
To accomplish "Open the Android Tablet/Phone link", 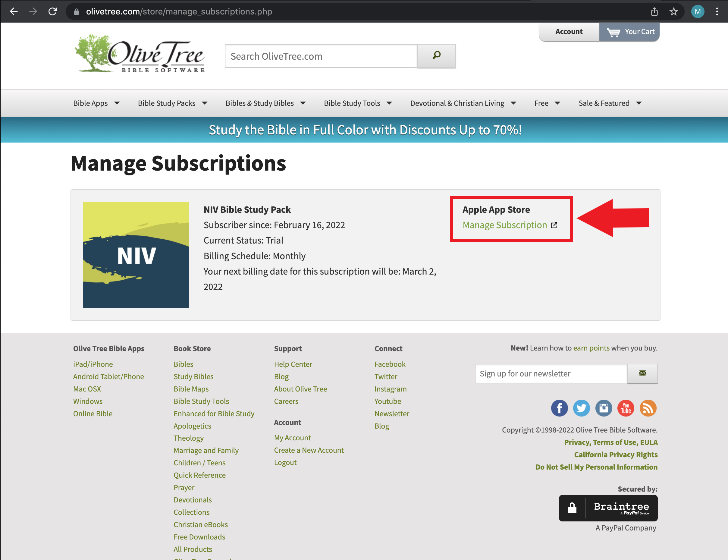I will tap(108, 376).
